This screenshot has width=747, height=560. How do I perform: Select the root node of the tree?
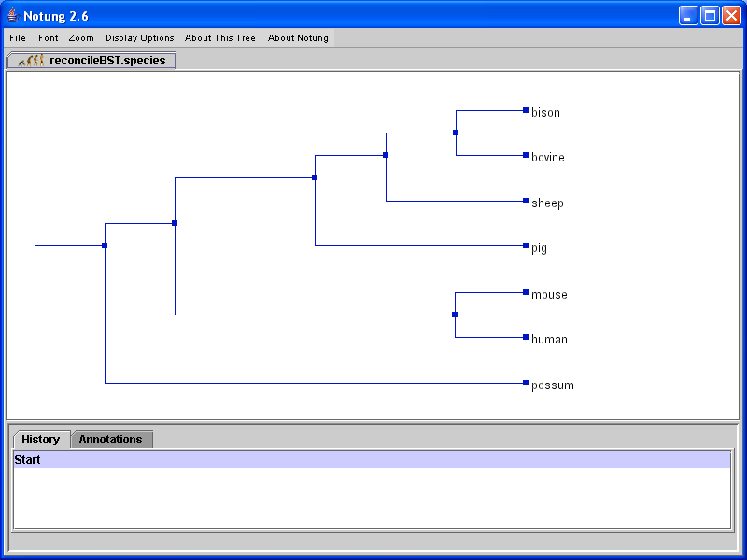pyautogui.click(x=105, y=245)
